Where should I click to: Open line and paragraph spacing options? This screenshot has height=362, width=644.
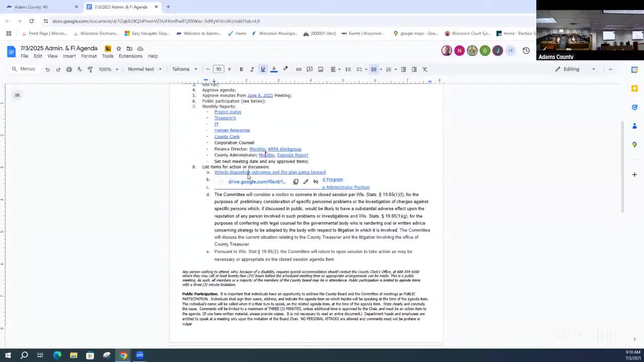[348, 69]
